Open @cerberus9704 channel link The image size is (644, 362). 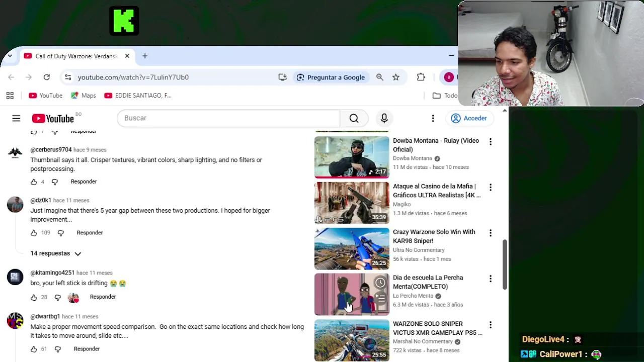click(51, 150)
